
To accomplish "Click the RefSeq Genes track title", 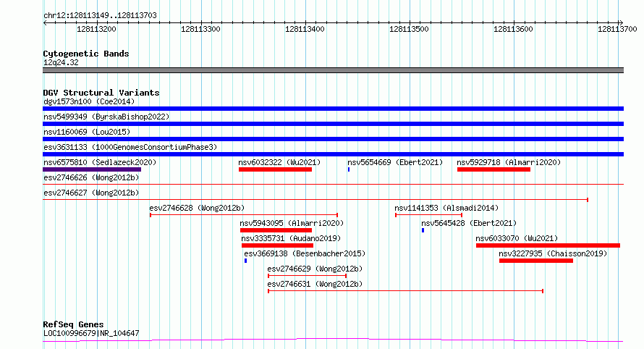I will (73, 325).
